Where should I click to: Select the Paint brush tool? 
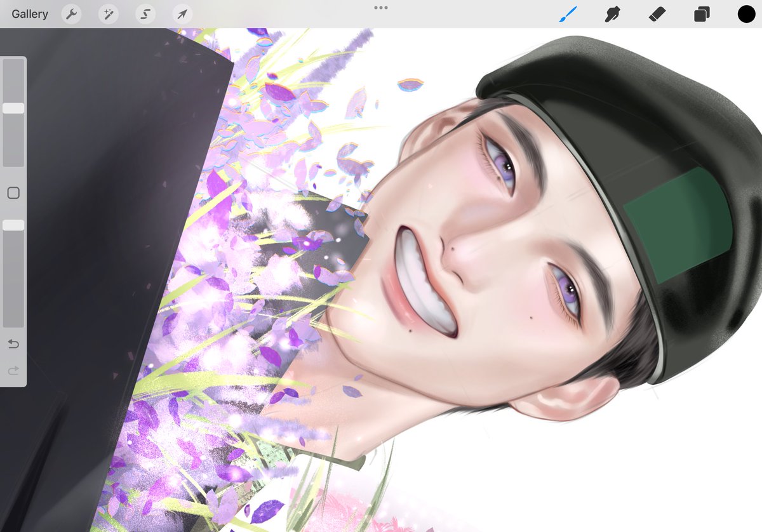[568, 14]
